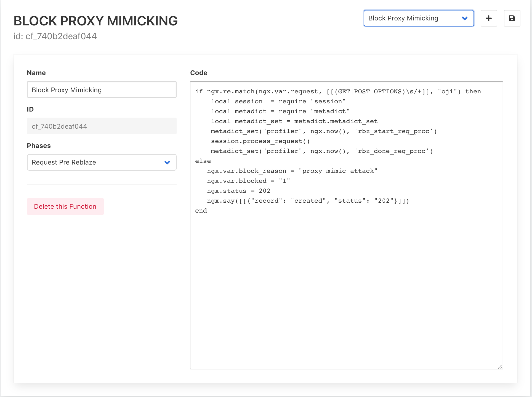
Task: Click the ngx.say record created line
Action: click(308, 201)
